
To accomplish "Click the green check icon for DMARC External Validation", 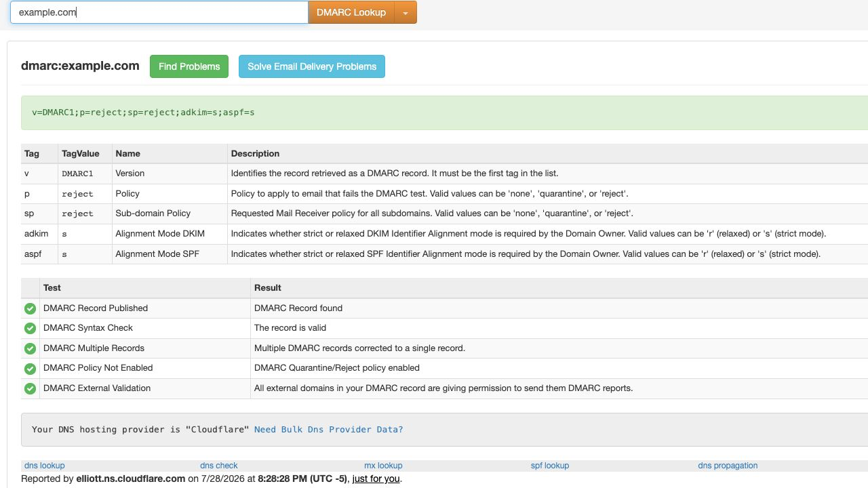I will (30, 388).
